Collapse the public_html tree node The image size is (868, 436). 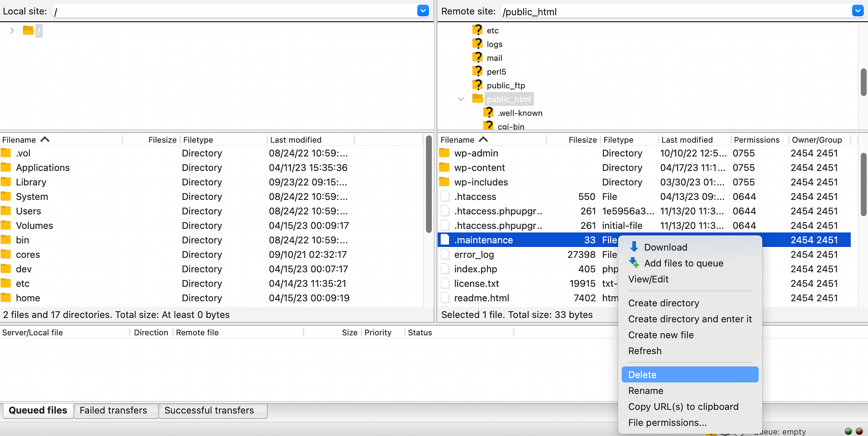click(x=461, y=99)
